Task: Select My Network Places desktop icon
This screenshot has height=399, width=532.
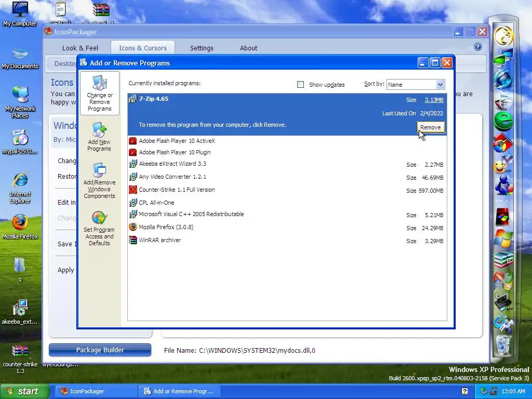Action: pyautogui.click(x=20, y=102)
